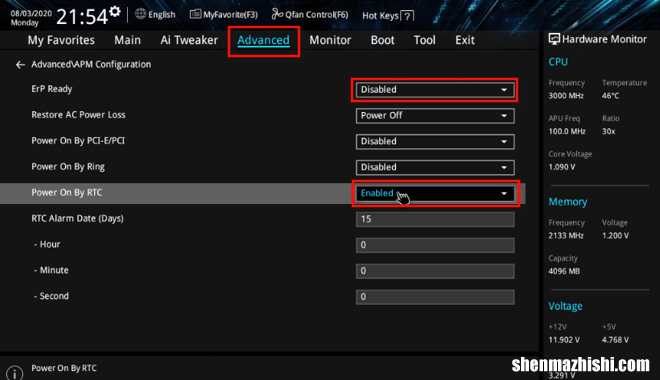Select the ErP Ready label

pos(52,89)
